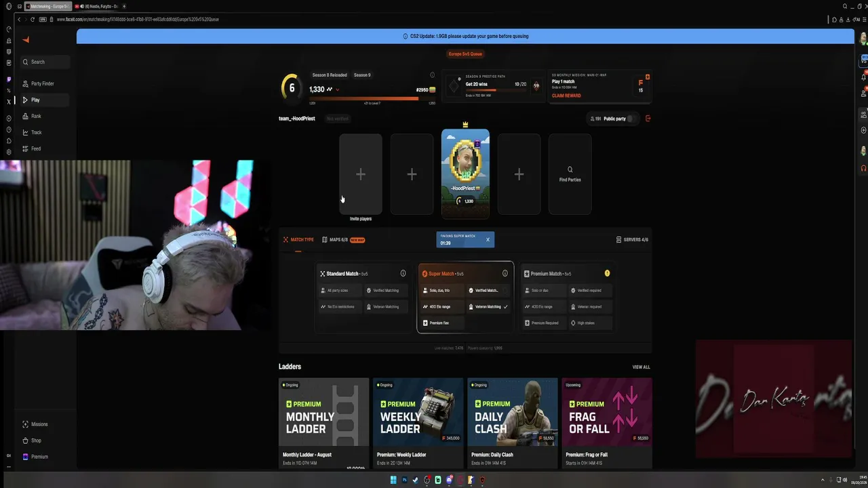Open the Premium Daily Clash card
The height and width of the screenshot is (488, 868).
point(513,423)
